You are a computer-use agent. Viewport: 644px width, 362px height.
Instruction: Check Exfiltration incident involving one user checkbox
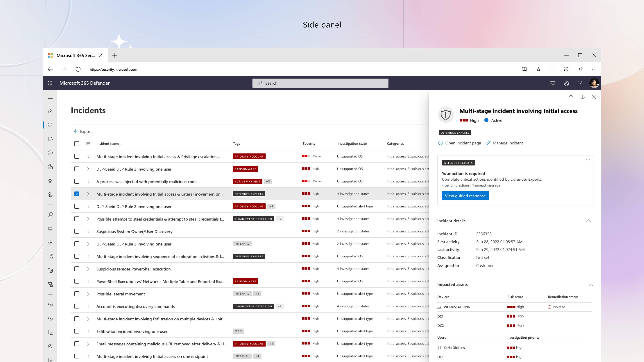[77, 331]
